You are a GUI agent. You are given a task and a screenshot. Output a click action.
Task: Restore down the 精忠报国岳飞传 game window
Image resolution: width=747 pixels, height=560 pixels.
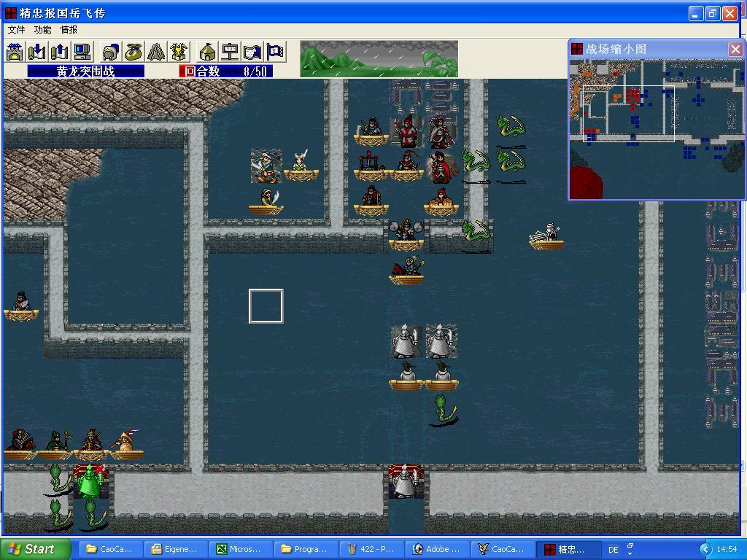coord(713,13)
